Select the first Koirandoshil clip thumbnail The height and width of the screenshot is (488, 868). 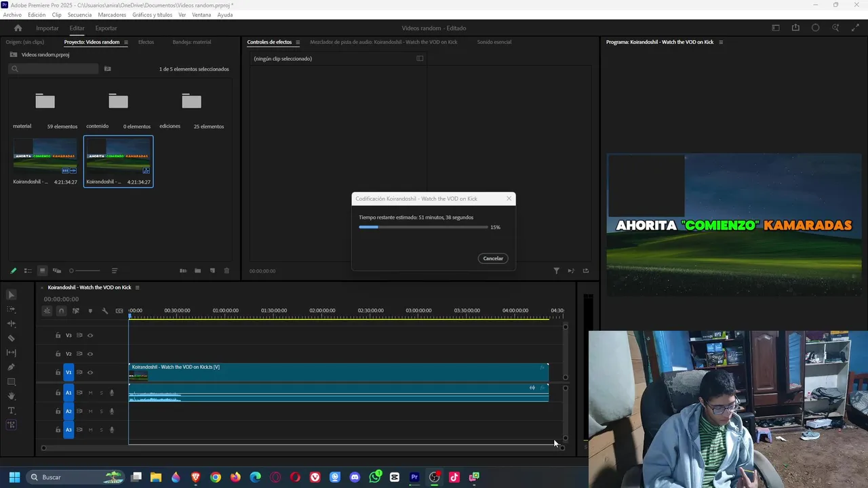coord(45,157)
